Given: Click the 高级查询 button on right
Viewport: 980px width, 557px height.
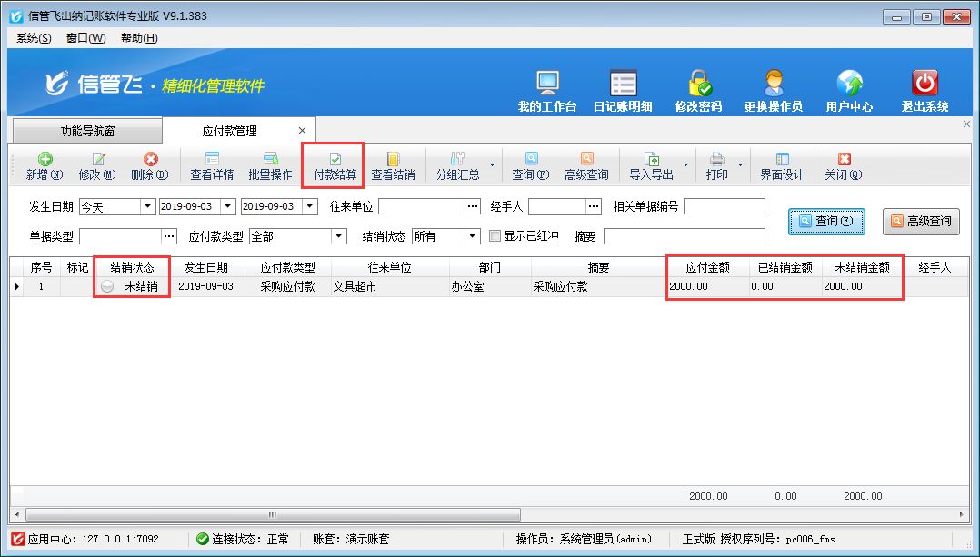Looking at the screenshot, I should tap(921, 221).
